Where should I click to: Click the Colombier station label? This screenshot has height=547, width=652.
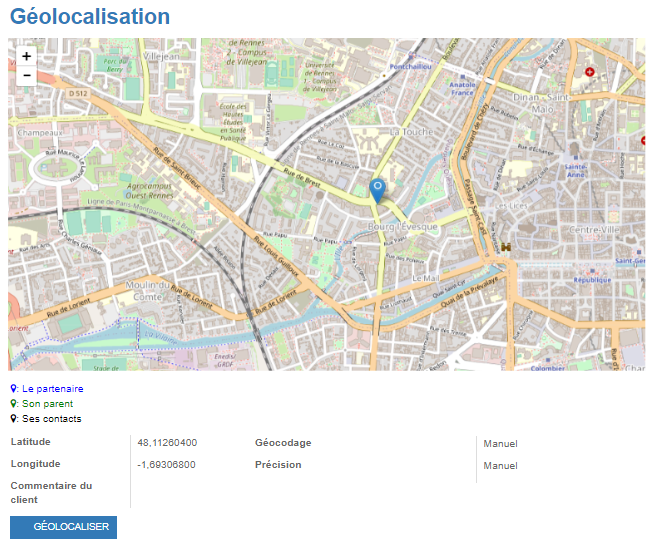click(548, 368)
